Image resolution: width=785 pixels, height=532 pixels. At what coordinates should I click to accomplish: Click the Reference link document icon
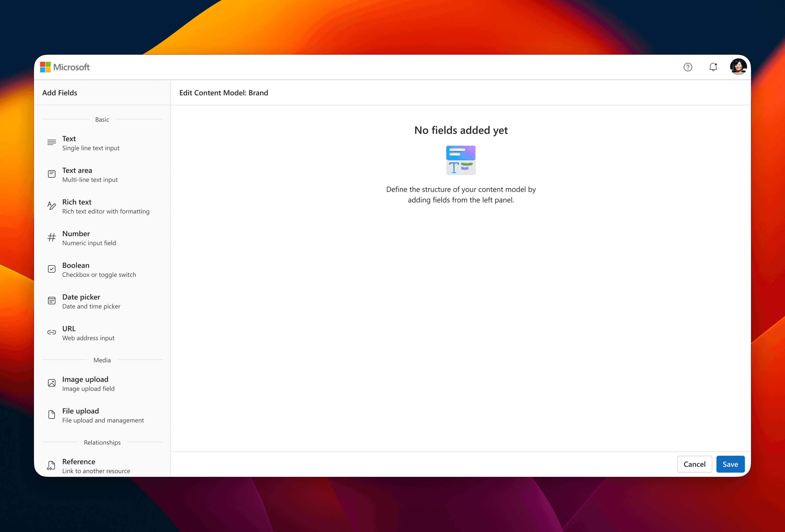(51, 465)
